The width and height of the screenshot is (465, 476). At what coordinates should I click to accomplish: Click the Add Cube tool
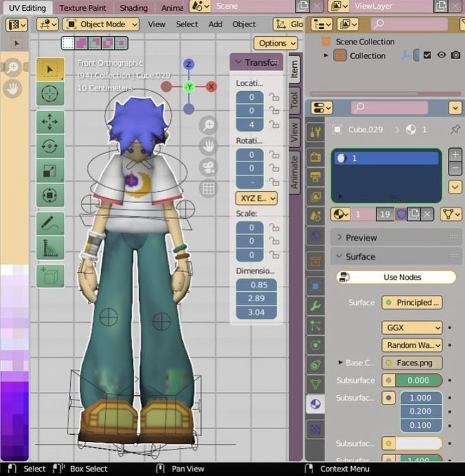coord(49,276)
